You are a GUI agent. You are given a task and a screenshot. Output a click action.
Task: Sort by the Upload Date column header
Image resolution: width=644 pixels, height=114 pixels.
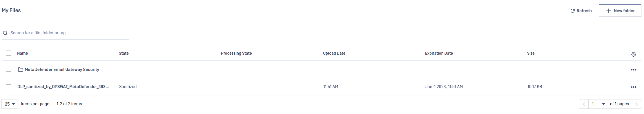tap(334, 53)
